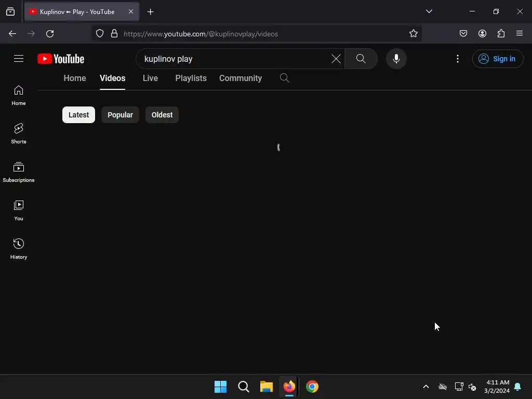Bookmark this page with star

[x=413, y=33]
